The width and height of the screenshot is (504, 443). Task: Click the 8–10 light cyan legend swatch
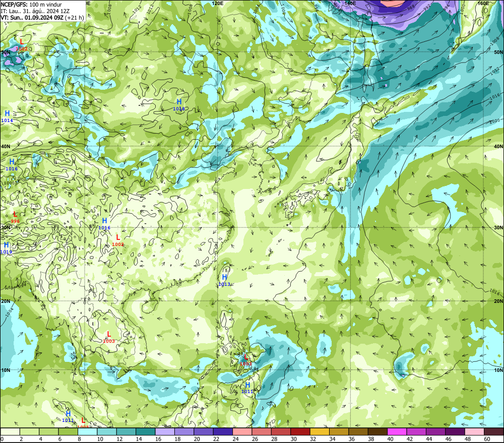(x=87, y=431)
